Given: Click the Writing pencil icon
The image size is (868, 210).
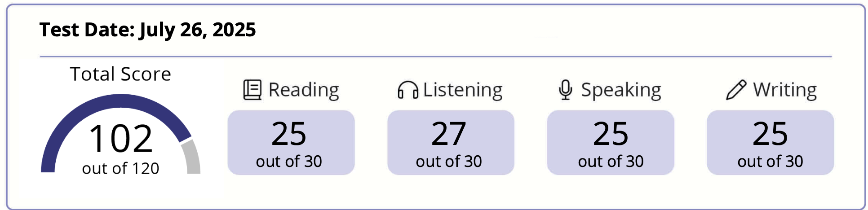Looking at the screenshot, I should point(736,90).
